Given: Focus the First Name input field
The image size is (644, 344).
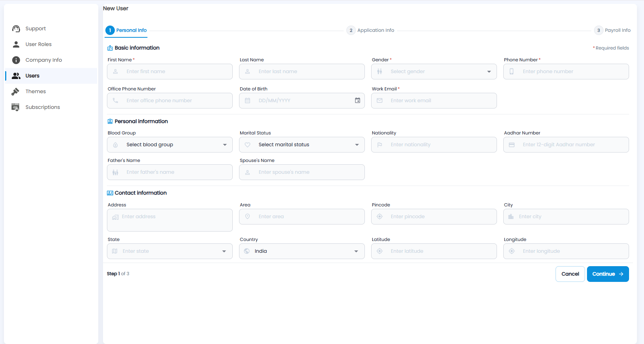Looking at the screenshot, I should (170, 72).
